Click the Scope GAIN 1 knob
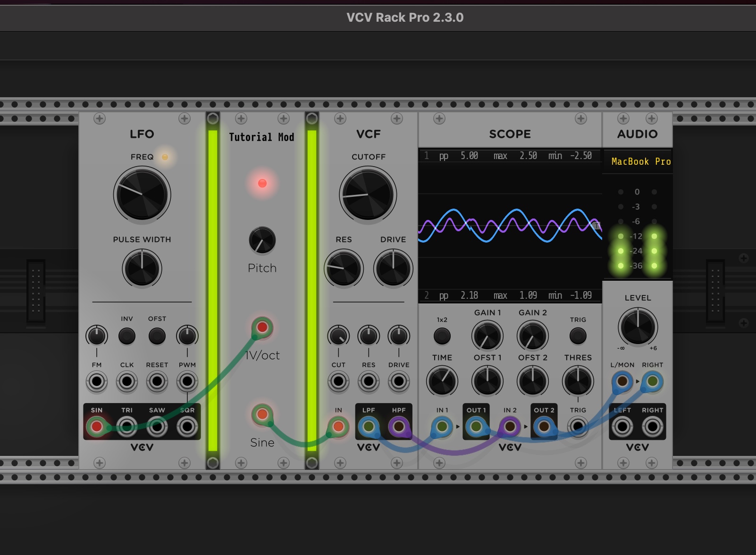The width and height of the screenshot is (756, 555). (x=487, y=336)
